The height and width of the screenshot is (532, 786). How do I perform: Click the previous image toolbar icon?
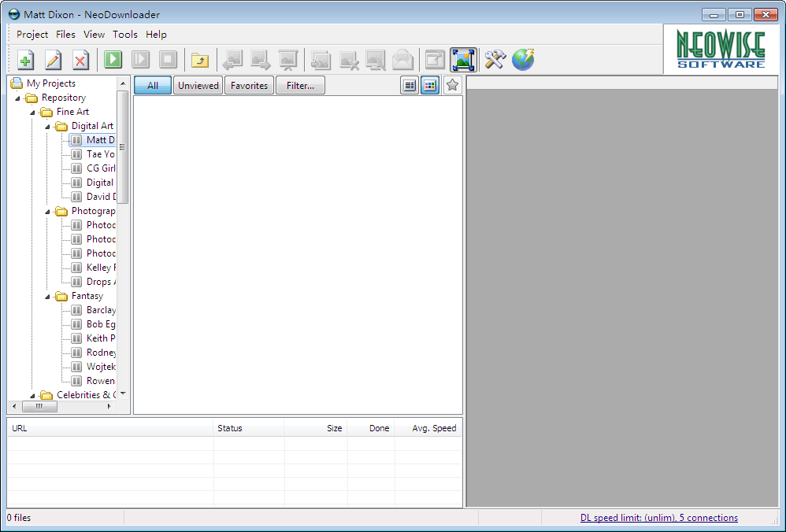(232, 60)
